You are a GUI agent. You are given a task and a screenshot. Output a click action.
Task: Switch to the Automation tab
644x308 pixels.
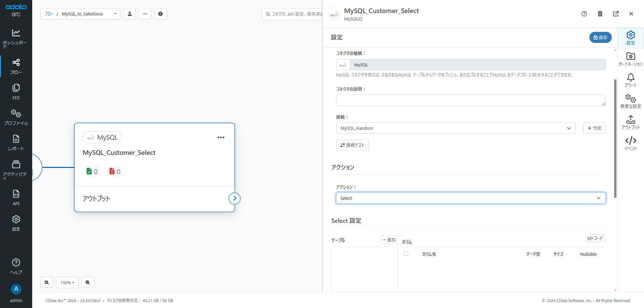pos(631,59)
